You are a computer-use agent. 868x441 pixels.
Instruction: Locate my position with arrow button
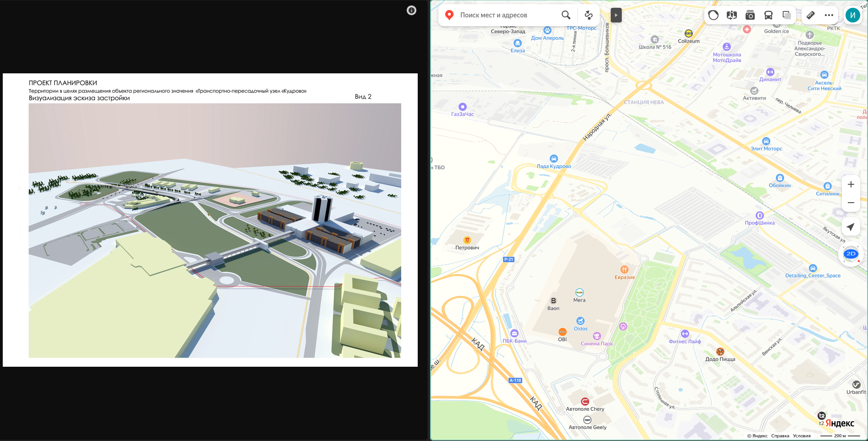tap(851, 227)
